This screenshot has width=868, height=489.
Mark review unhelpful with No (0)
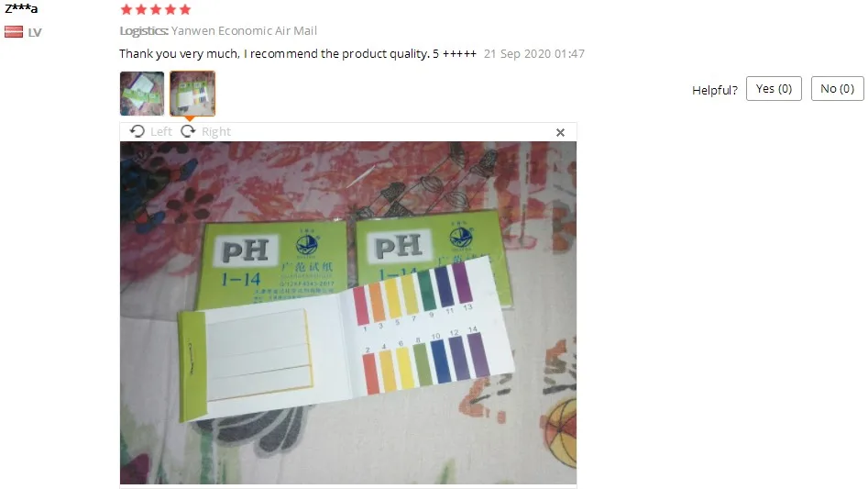click(x=837, y=89)
